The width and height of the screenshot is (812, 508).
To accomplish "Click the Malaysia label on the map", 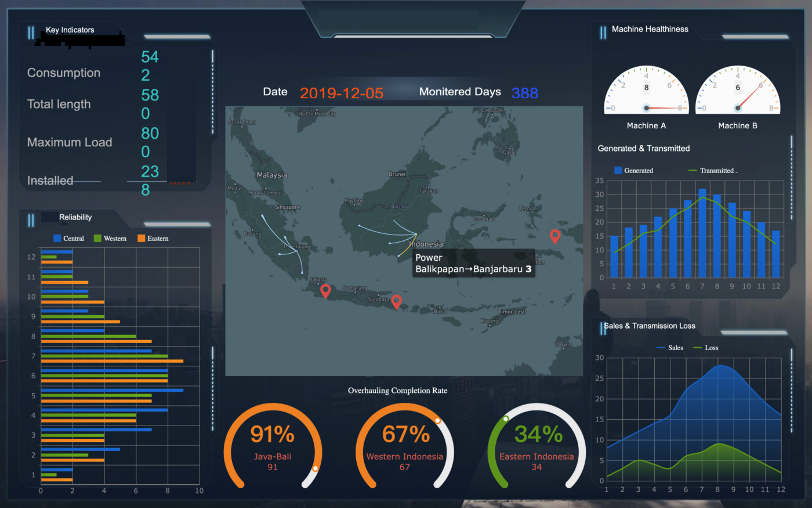I will click(x=272, y=175).
